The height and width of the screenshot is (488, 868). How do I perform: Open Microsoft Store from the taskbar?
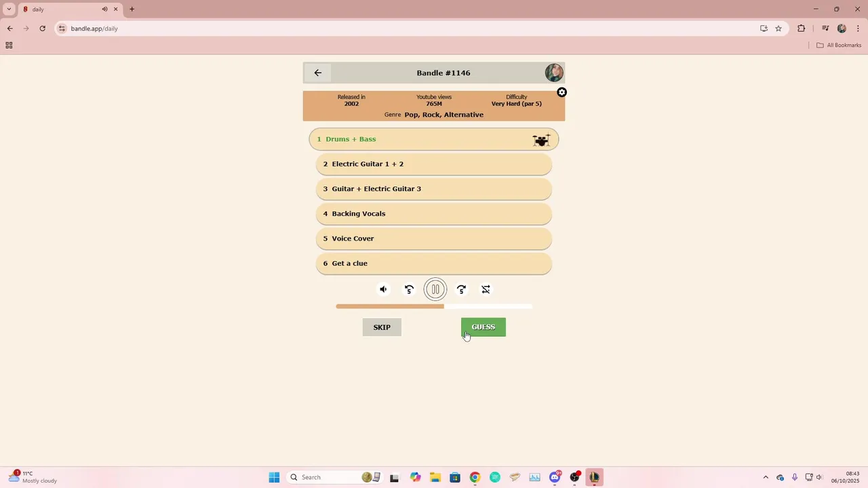[454, 477]
